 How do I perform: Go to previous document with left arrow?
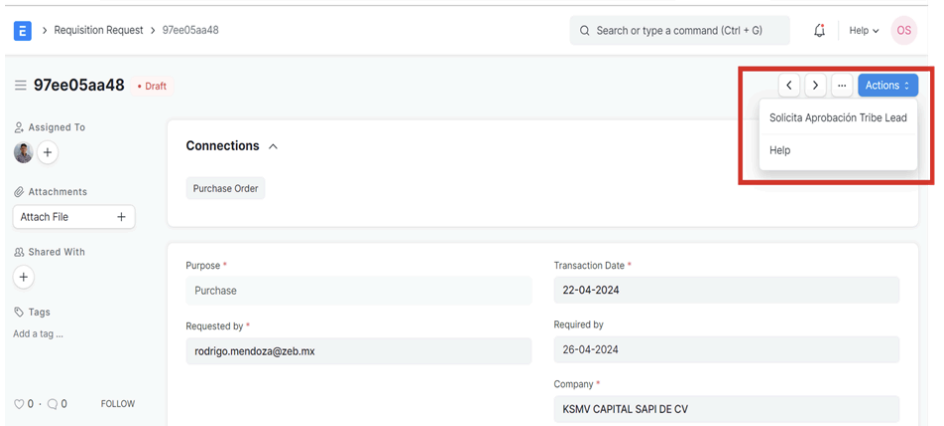click(790, 86)
